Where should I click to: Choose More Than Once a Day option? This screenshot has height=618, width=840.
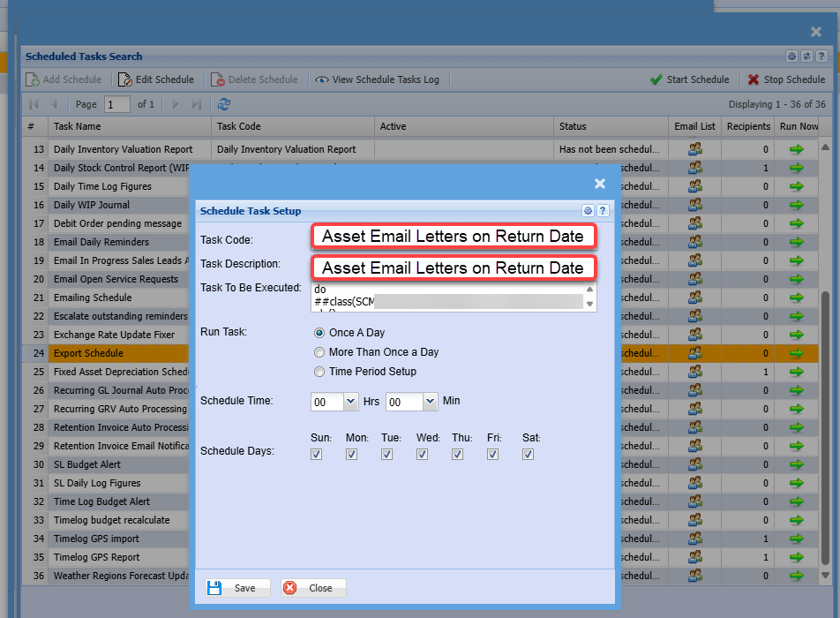point(319,352)
